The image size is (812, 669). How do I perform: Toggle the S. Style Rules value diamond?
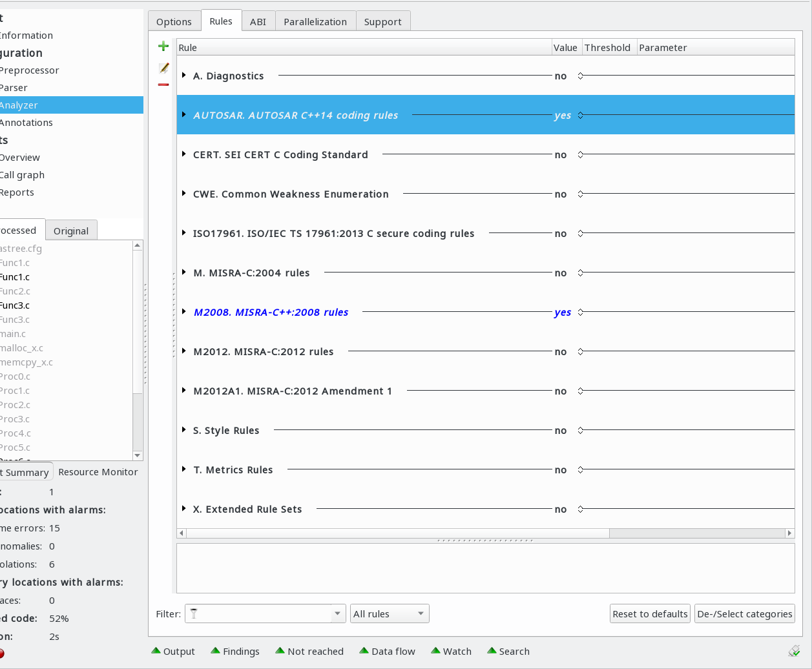click(x=580, y=430)
